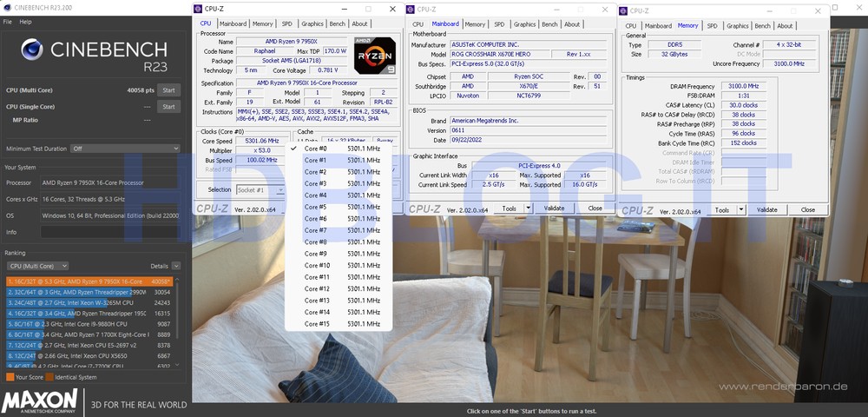Open About tab in the first CPU-Z window
The image size is (868, 417).
tap(360, 23)
